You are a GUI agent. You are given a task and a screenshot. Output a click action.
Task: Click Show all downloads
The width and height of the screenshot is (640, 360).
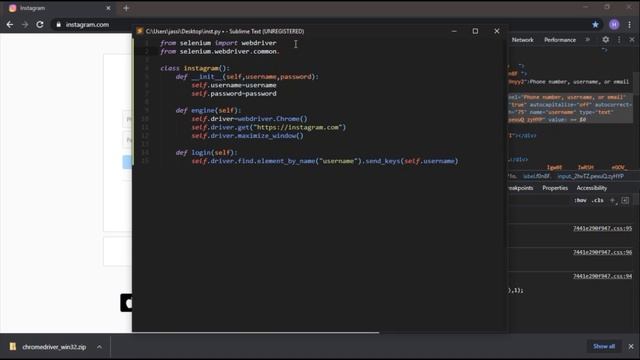604,347
